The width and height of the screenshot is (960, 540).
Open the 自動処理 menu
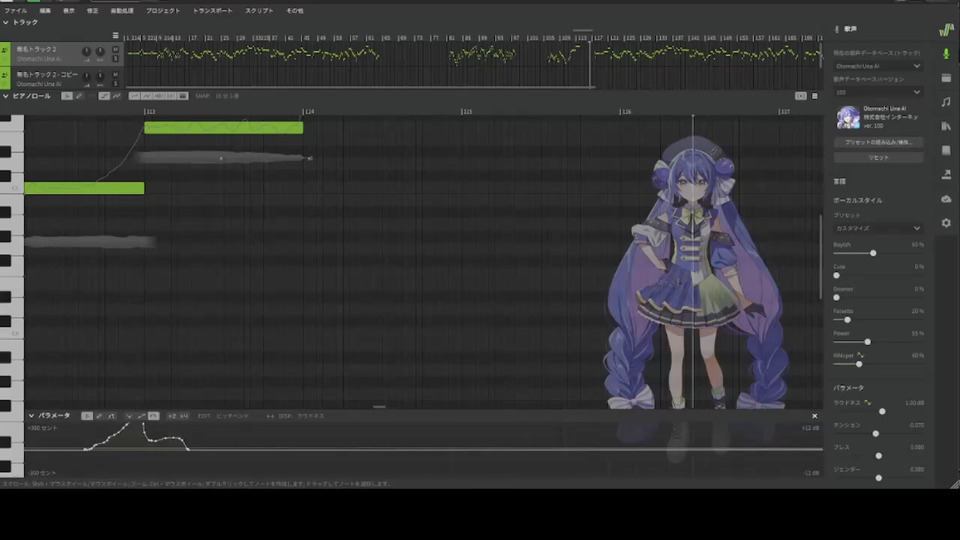[x=122, y=10]
